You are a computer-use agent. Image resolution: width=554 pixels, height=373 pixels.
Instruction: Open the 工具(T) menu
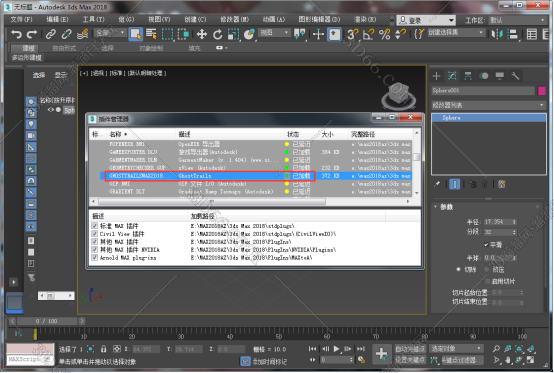pyautogui.click(x=94, y=19)
